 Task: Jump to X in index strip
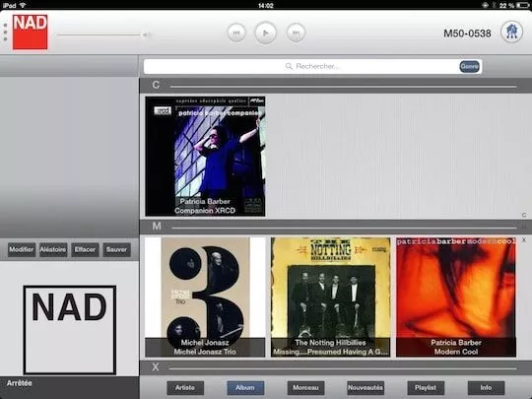point(524,240)
